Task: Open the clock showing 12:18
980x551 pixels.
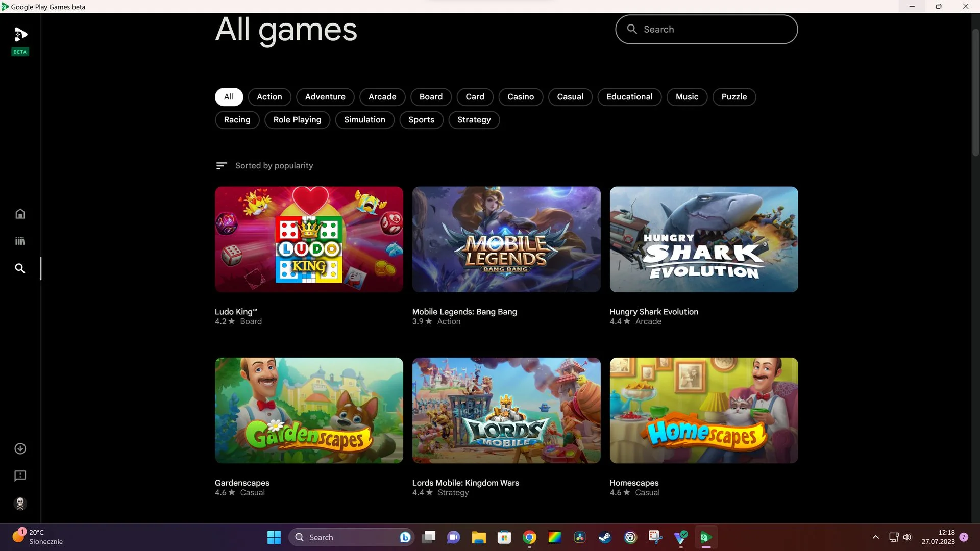Action: 938,537
